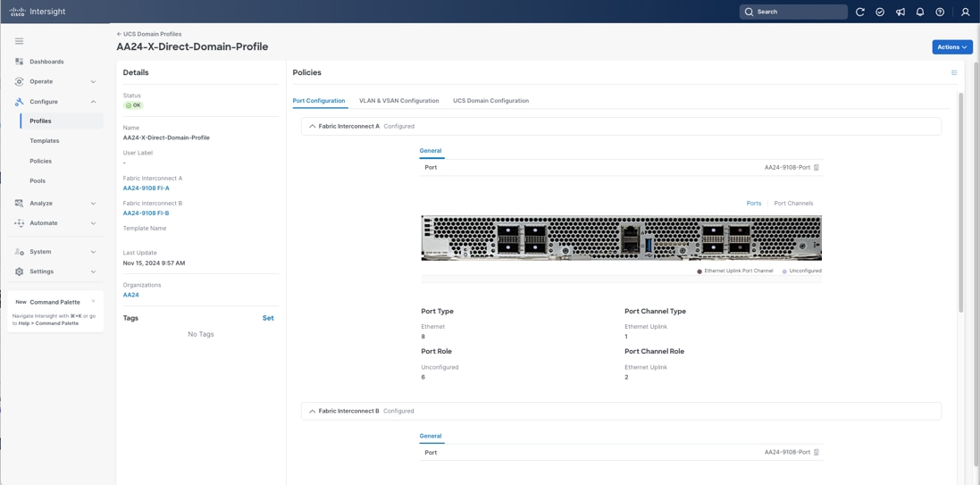Click the Ethernet Uplink Port Channel legend dot
The height and width of the screenshot is (485, 980).
pos(699,272)
